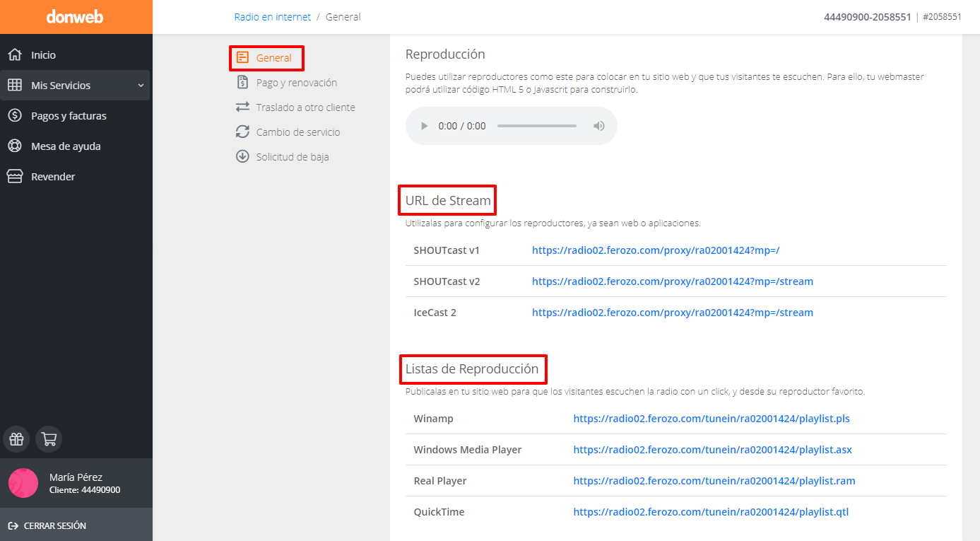
Task: Open the Winamp playlist.pls link
Action: (712, 419)
